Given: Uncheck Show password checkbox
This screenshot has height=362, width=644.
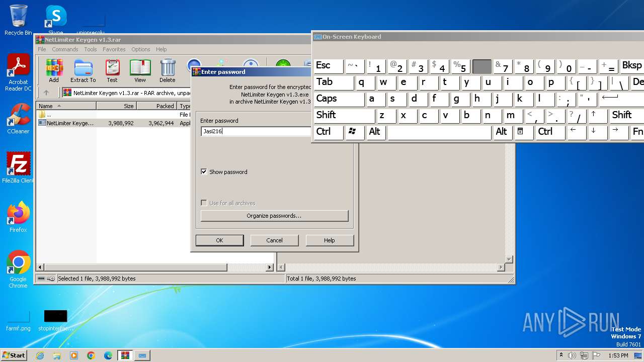Looking at the screenshot, I should (204, 172).
